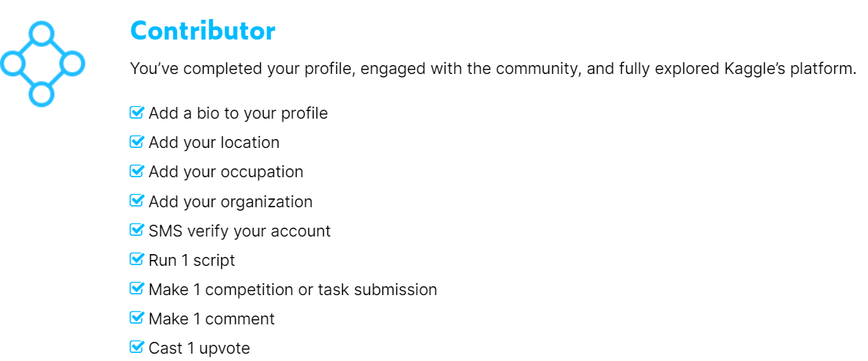
Task: Uncheck the Run 1 script checkbox
Action: click(136, 259)
